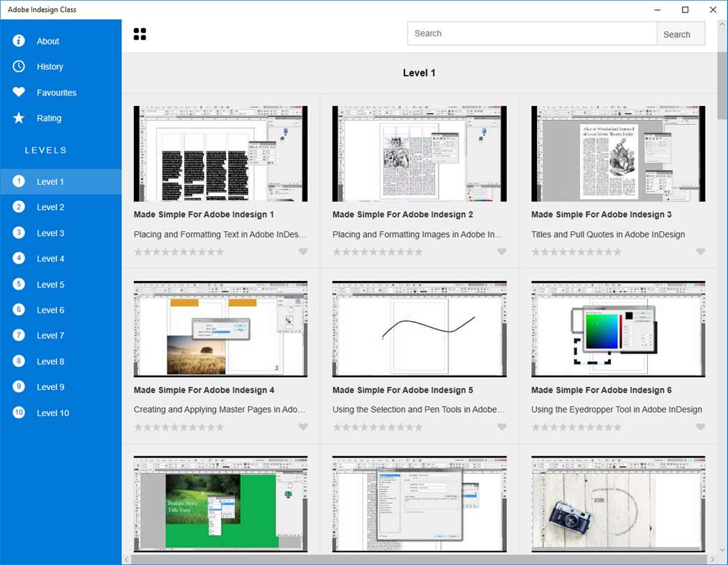Toggle the grid view icon
This screenshot has width=728, height=565.
pyautogui.click(x=139, y=34)
